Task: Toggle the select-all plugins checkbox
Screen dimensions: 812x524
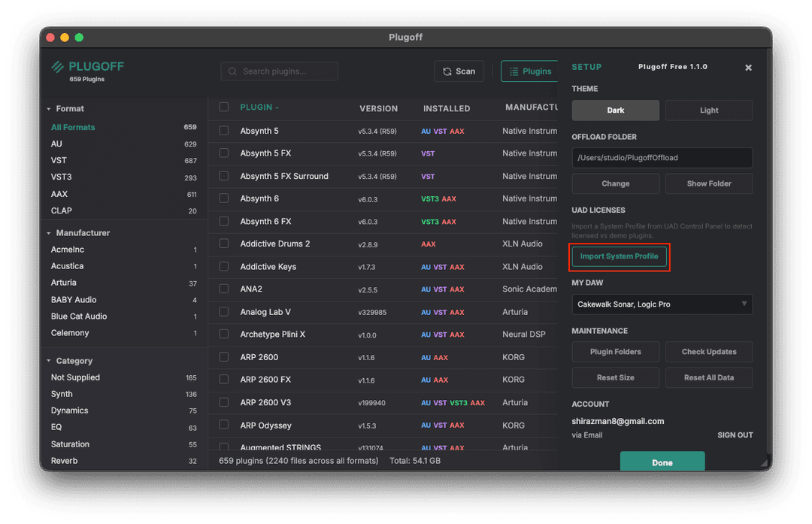Action: pyautogui.click(x=224, y=107)
